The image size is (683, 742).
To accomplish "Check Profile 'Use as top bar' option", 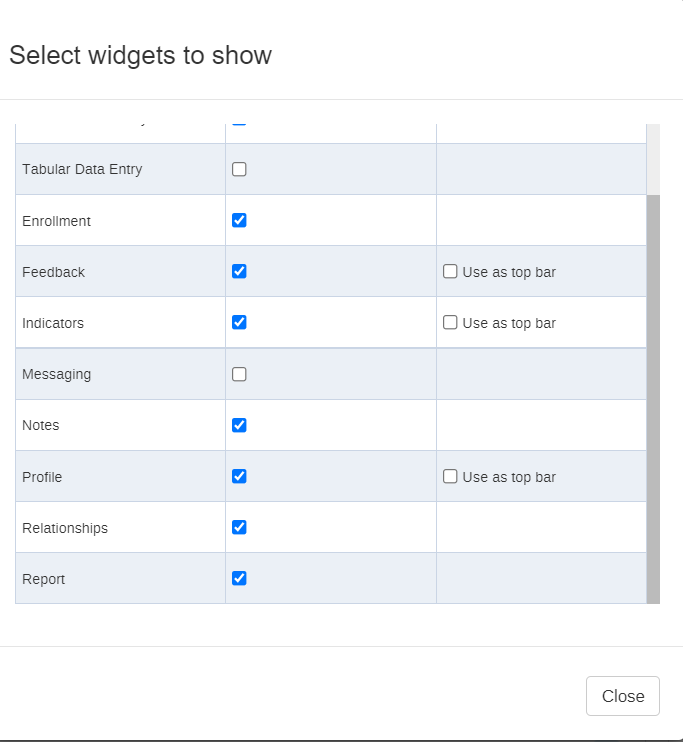I will coord(450,476).
